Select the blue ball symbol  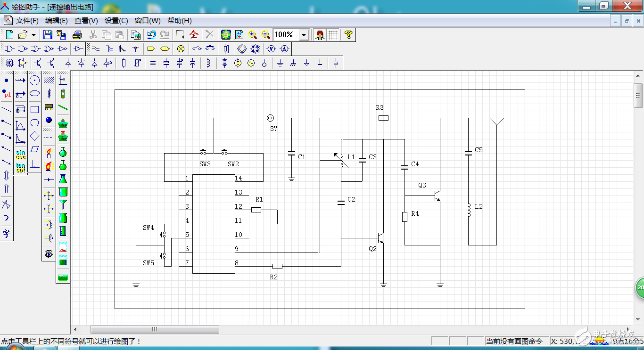[49, 120]
